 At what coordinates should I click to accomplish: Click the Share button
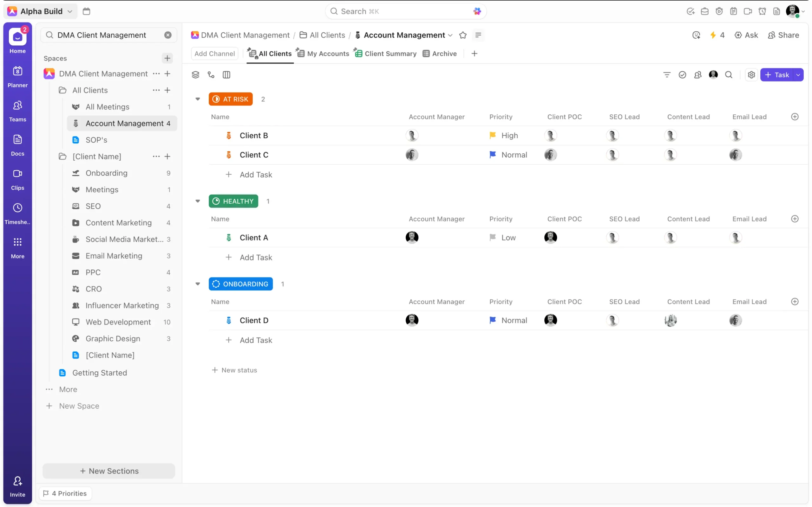[x=783, y=35]
